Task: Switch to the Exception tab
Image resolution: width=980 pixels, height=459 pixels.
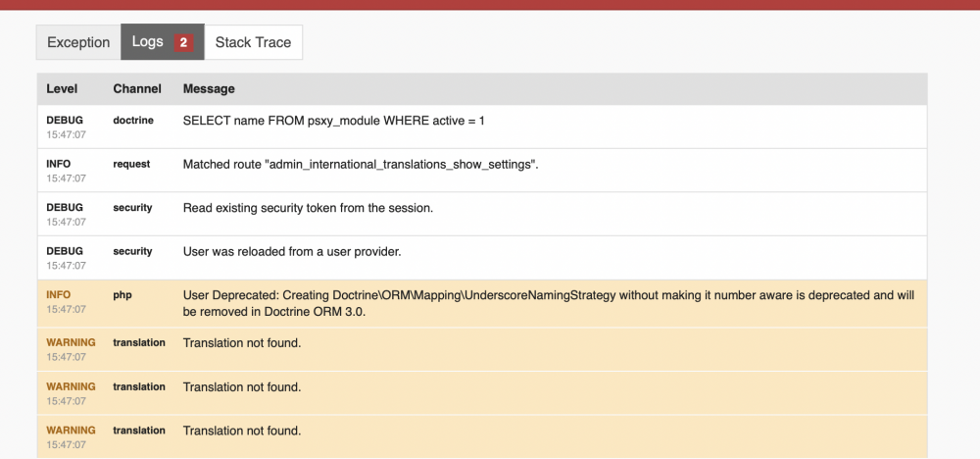Action: 78,42
